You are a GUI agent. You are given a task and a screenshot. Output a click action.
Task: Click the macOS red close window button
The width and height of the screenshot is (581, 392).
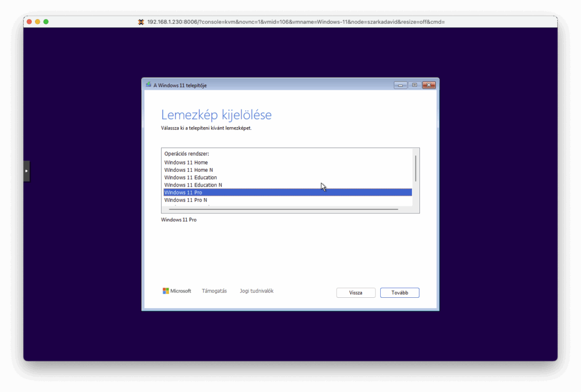[x=30, y=22]
